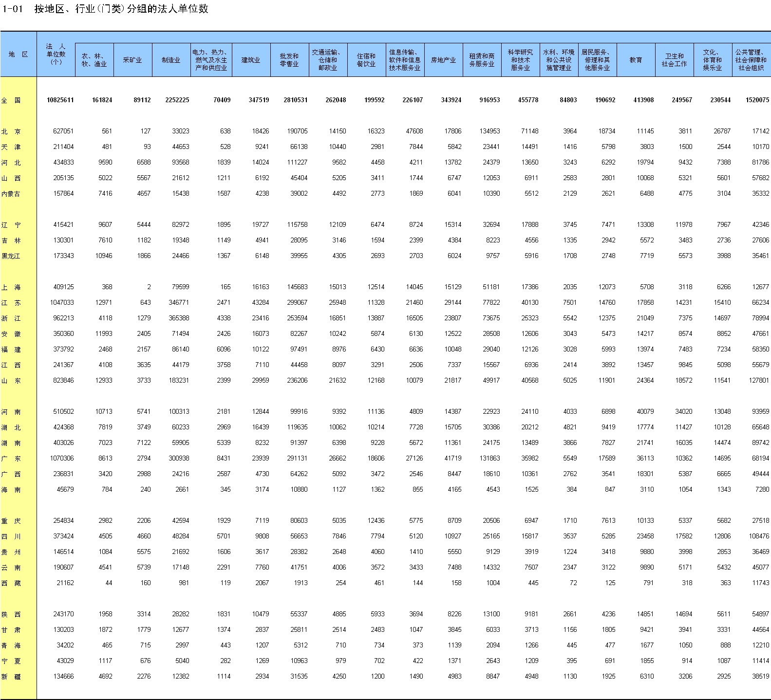Click the '上海' row label

pos(11,287)
